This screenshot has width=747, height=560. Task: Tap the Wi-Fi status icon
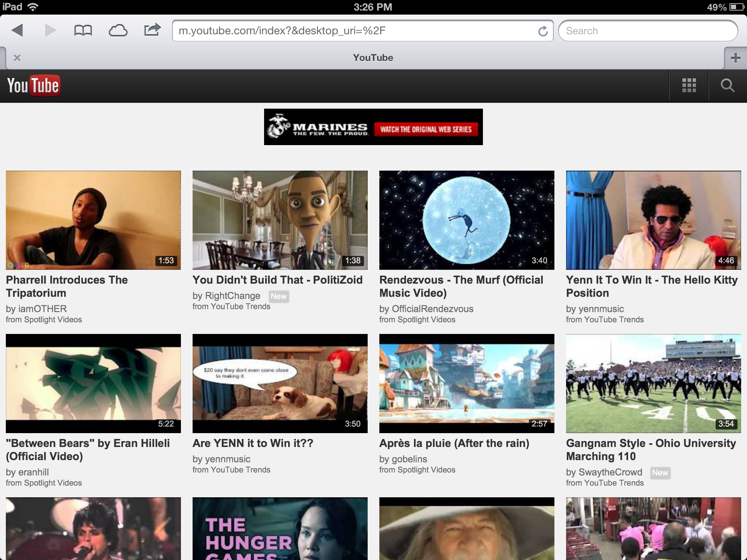click(33, 7)
